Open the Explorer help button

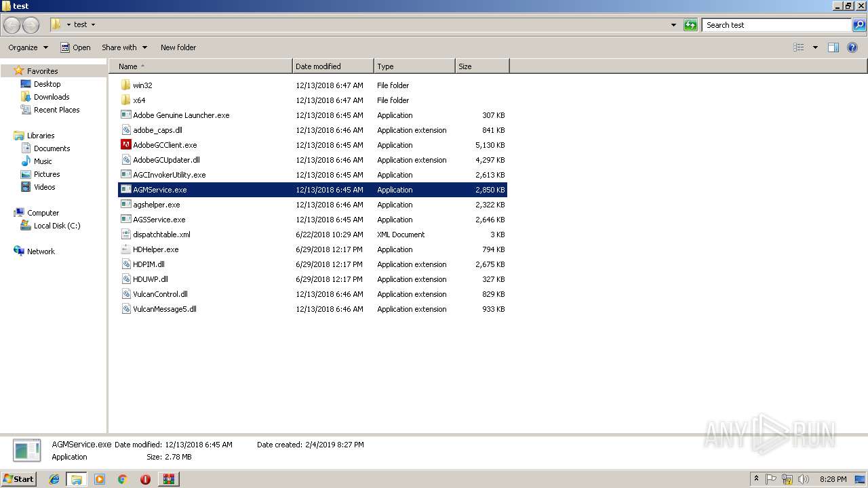(852, 47)
